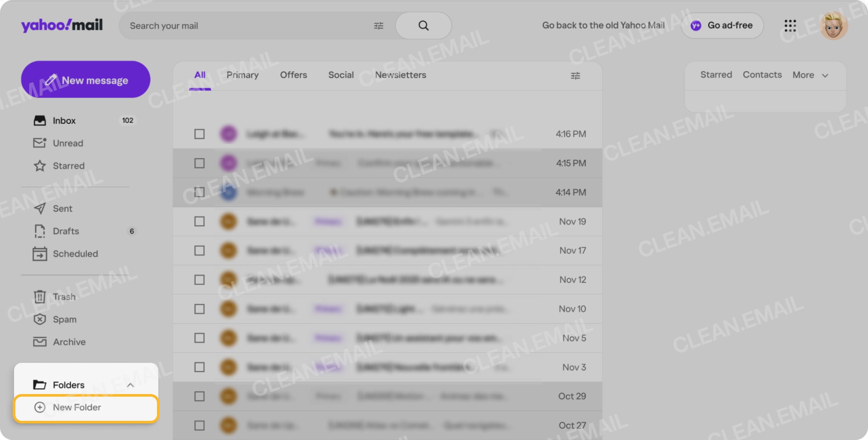
Task: Click the Yahoo Plus badge icon
Action: coord(696,26)
